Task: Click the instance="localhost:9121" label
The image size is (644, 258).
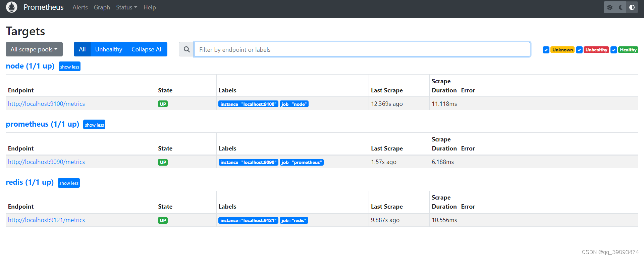Action: point(249,220)
